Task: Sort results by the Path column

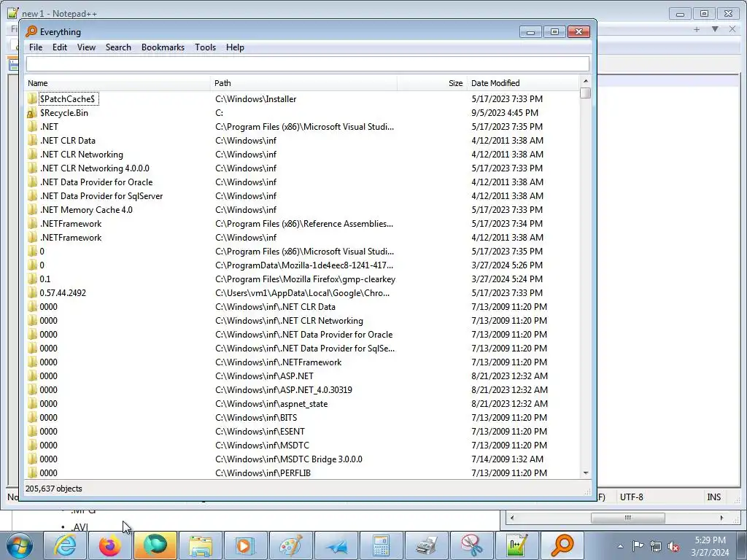Action: tap(303, 83)
